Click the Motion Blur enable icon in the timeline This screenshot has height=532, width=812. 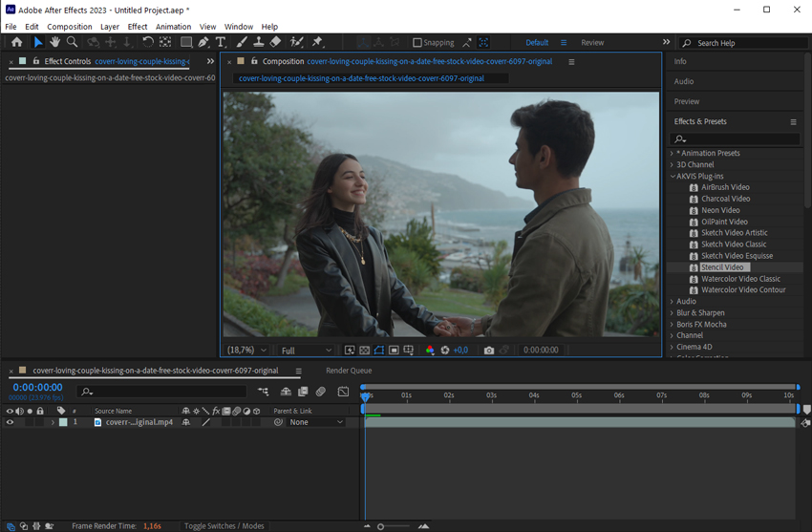[x=321, y=392]
